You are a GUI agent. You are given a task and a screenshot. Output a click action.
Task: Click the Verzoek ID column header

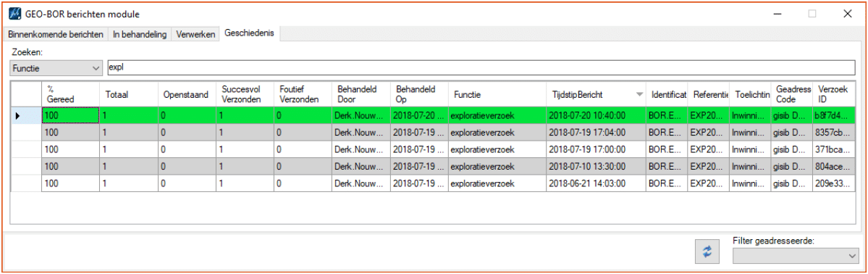pos(835,94)
